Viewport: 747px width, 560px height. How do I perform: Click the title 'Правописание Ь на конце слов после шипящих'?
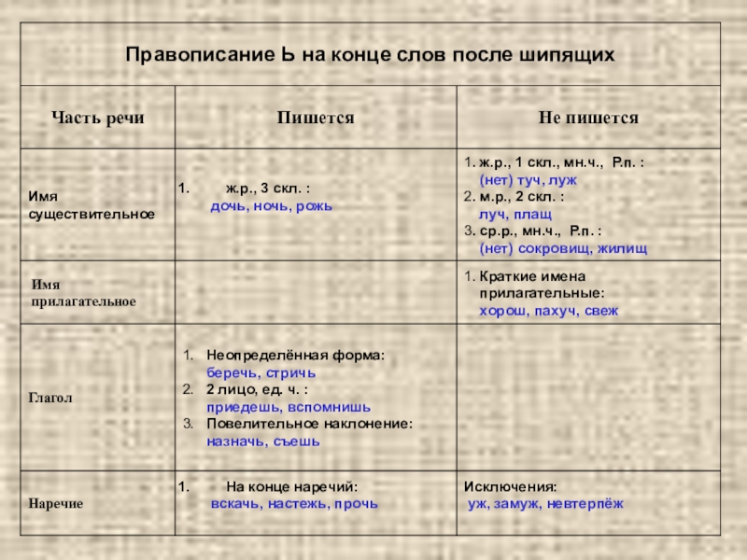click(370, 55)
